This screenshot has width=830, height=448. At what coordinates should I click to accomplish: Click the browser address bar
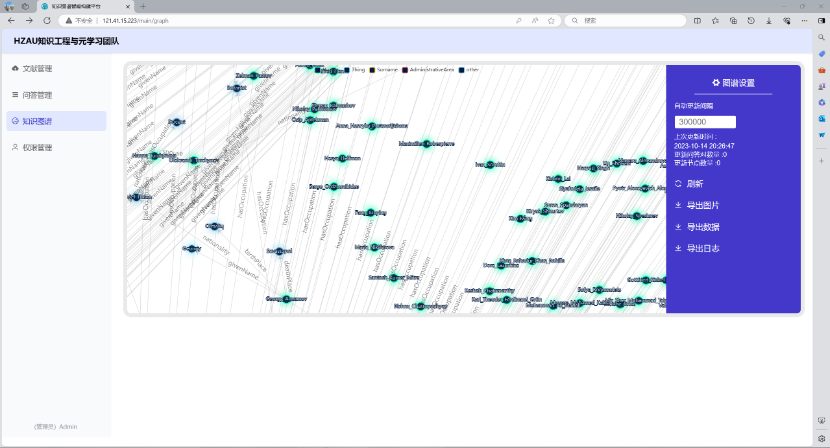coord(300,20)
